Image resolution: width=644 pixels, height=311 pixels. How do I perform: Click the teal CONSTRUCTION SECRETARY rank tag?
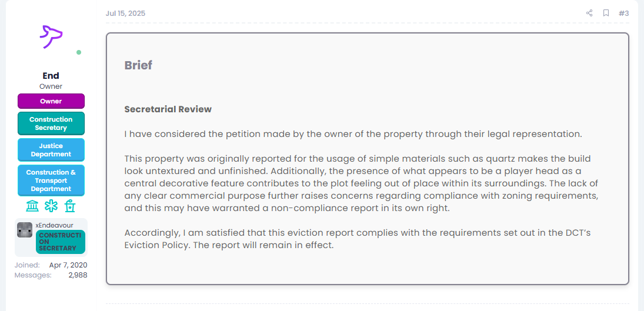61,242
